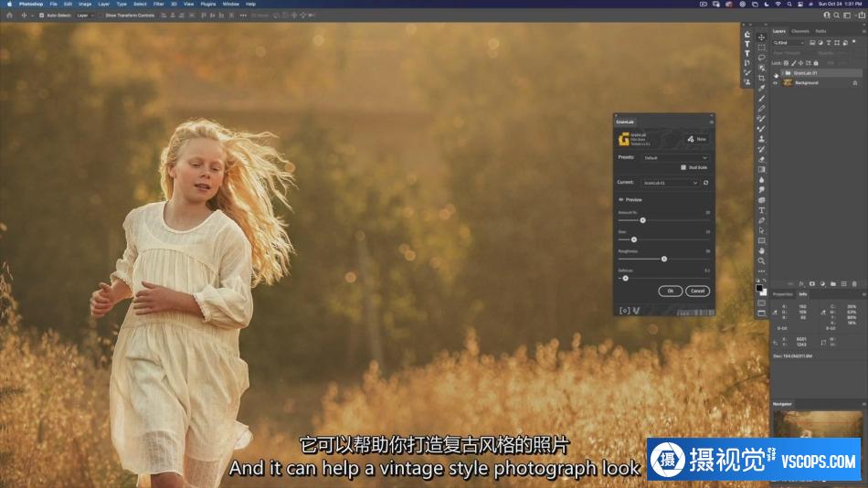Image resolution: width=868 pixels, height=488 pixels.
Task: Click the Wi-Fi icon in menu bar
Action: pyautogui.click(x=778, y=4)
